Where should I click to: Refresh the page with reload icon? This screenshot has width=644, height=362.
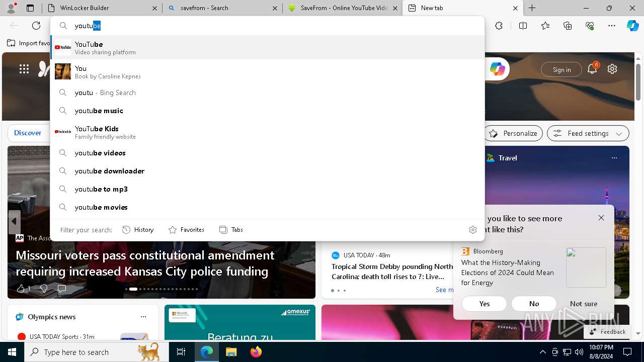tap(36, 26)
